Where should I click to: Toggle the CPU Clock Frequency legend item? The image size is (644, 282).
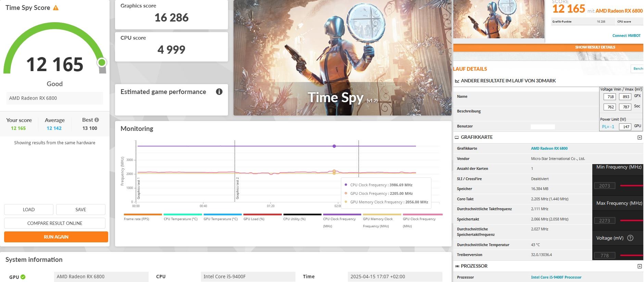[x=342, y=221]
